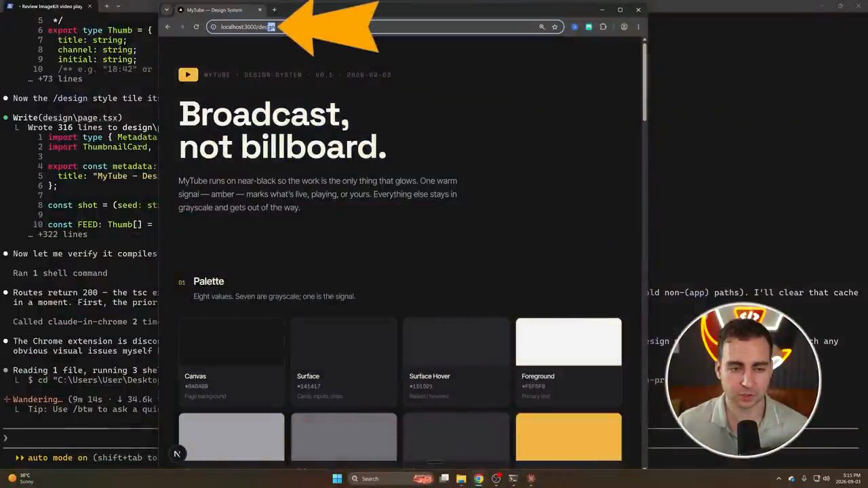Click the site info icon in address bar

(x=213, y=27)
